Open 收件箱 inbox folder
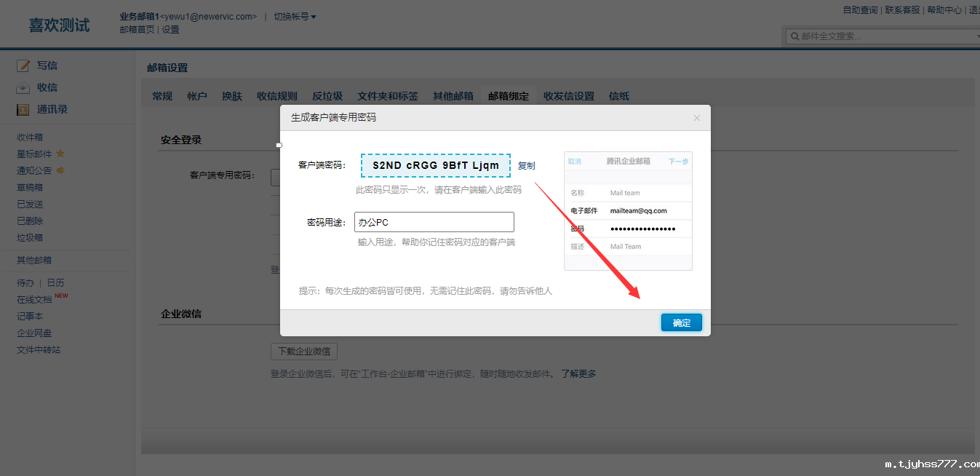 (30, 138)
